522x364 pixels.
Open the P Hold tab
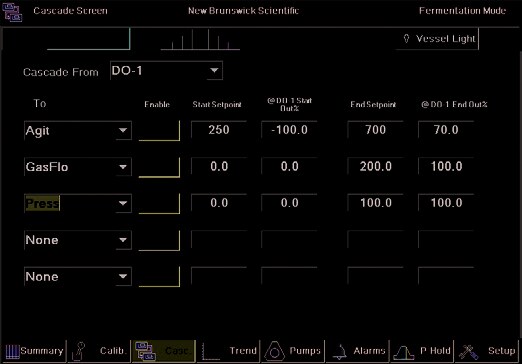point(422,351)
